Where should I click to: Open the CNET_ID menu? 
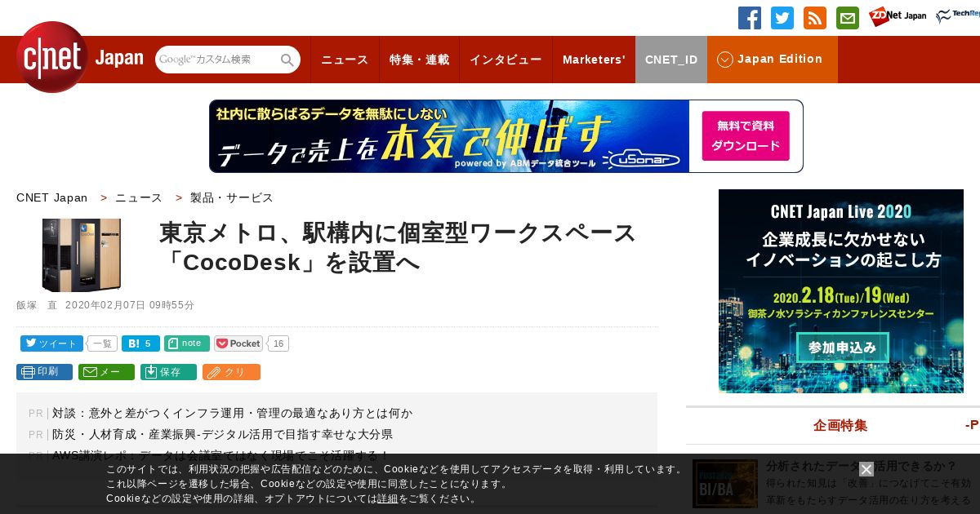tap(671, 60)
